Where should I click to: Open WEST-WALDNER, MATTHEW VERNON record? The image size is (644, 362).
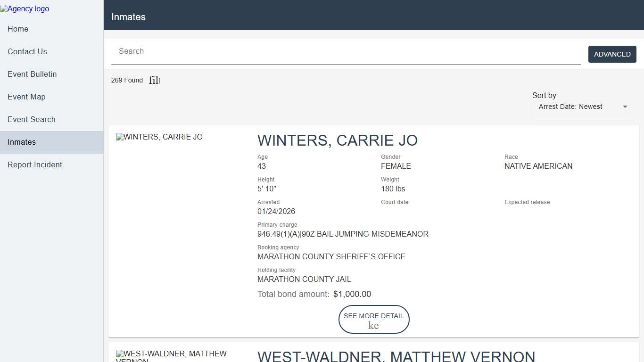(396, 357)
